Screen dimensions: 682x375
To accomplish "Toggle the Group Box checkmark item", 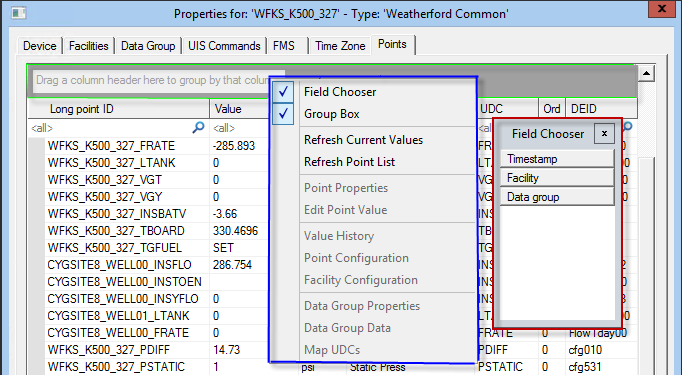I will (x=283, y=114).
